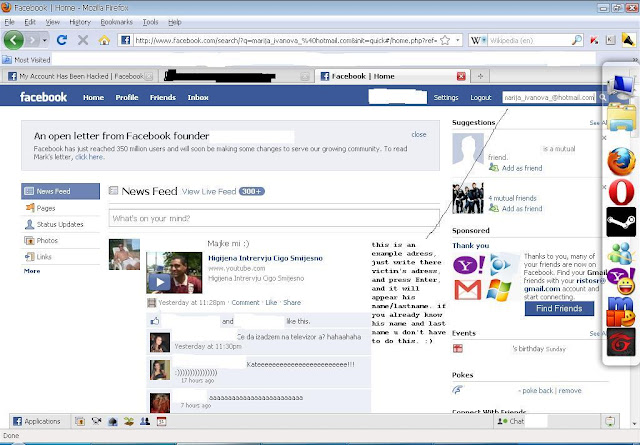Click View Live Feed link
640x445 pixels.
209,191
